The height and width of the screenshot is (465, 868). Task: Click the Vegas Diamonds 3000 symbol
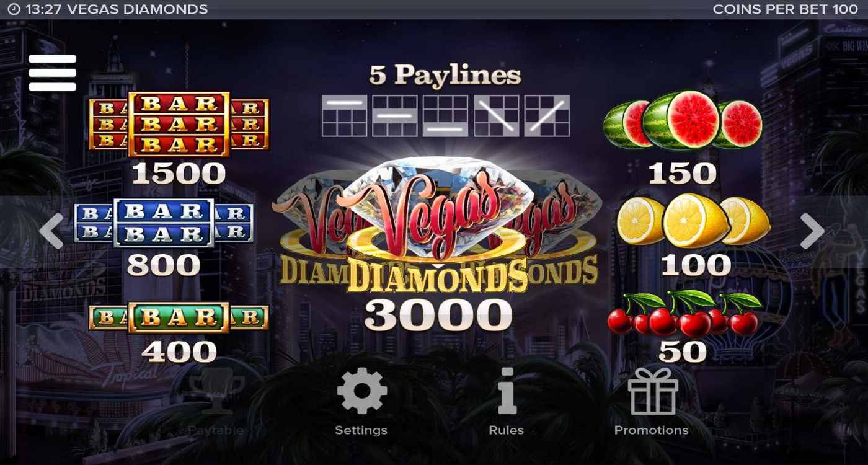pyautogui.click(x=436, y=226)
